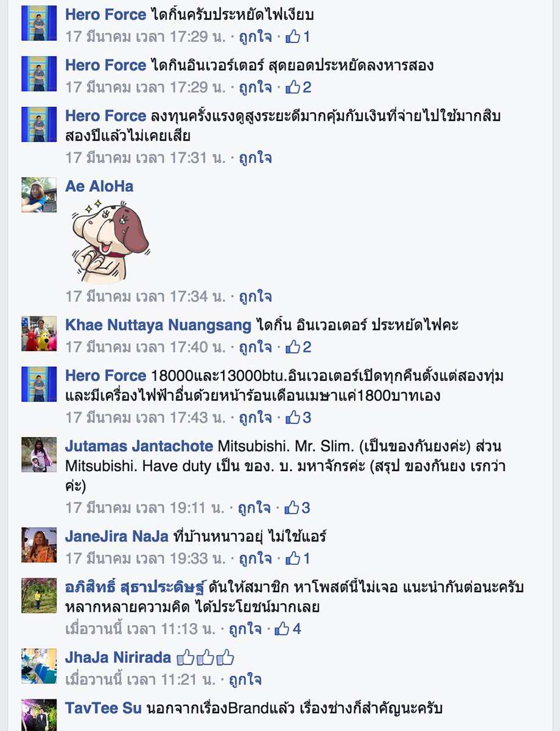Click like-count thumb icon on 17:29 ประหยัดไฟเงียบ comment
The width and height of the screenshot is (560, 731).
click(293, 37)
